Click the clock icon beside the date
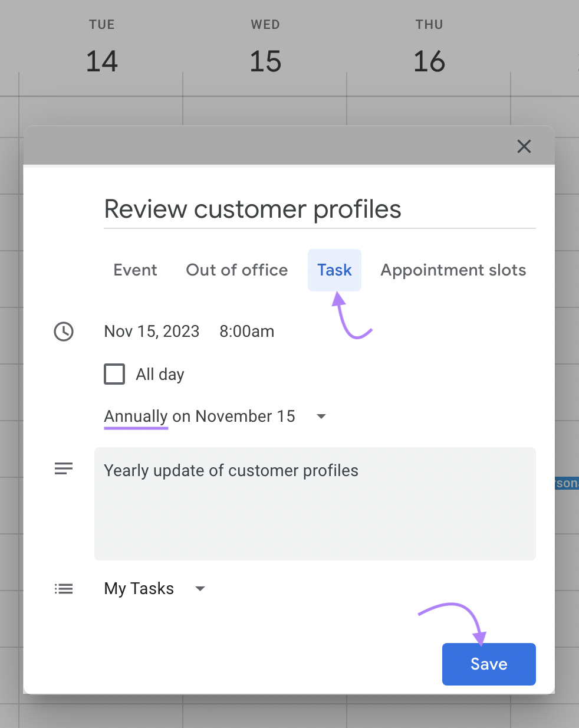The width and height of the screenshot is (579, 728). [64, 332]
